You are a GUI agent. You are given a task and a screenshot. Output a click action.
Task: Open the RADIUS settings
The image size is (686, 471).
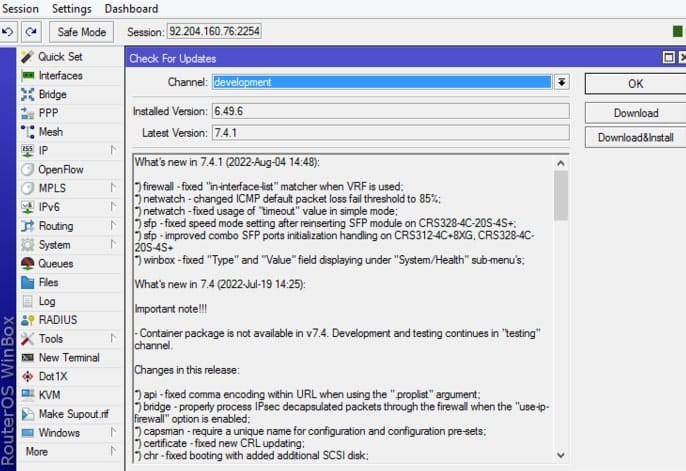[57, 320]
